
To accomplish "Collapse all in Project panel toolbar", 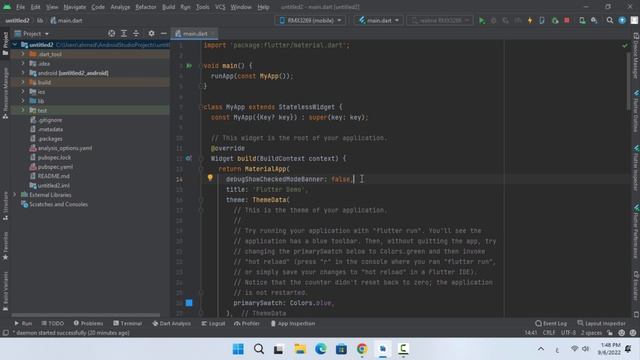I will 136,33.
